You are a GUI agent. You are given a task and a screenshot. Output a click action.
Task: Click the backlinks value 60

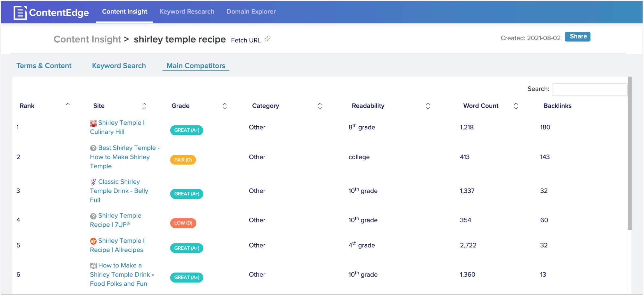(x=544, y=220)
